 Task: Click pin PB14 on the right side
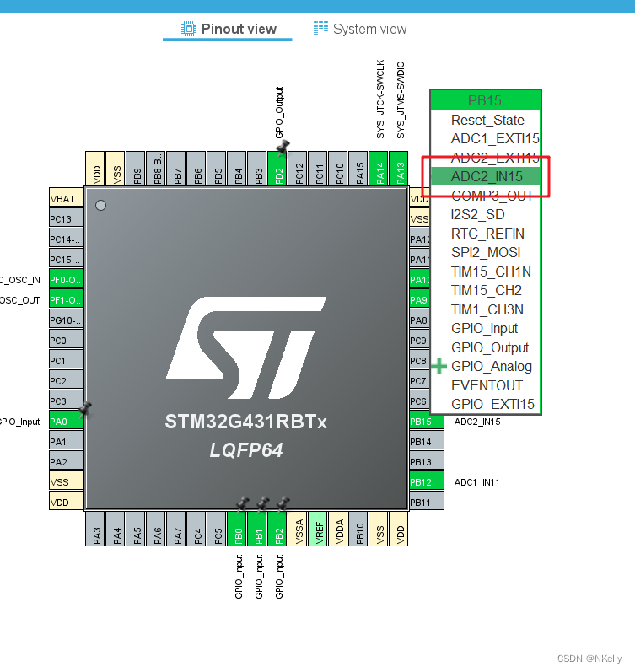tap(427, 442)
